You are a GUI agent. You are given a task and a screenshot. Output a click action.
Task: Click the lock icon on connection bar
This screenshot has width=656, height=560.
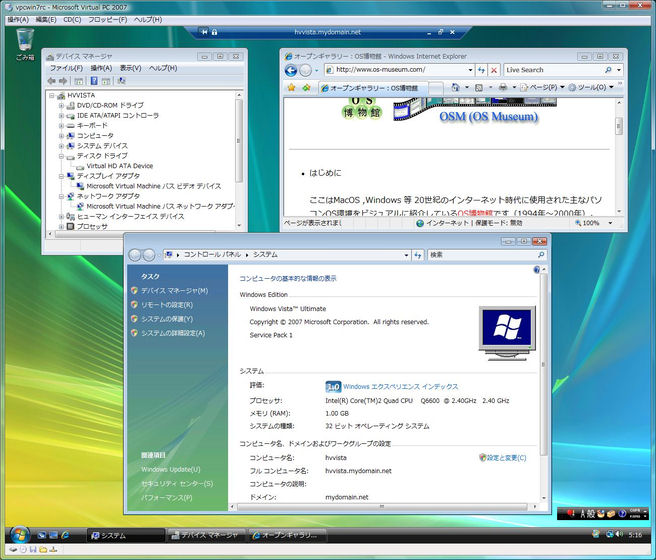[x=215, y=32]
